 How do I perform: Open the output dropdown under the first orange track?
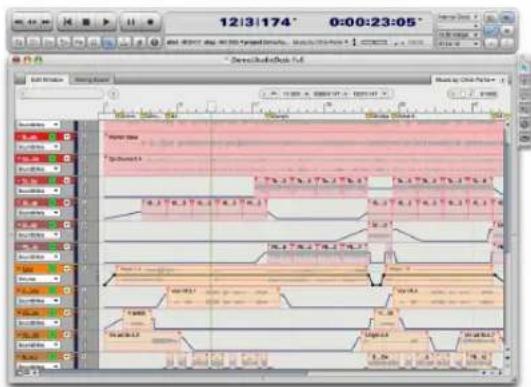[38, 279]
